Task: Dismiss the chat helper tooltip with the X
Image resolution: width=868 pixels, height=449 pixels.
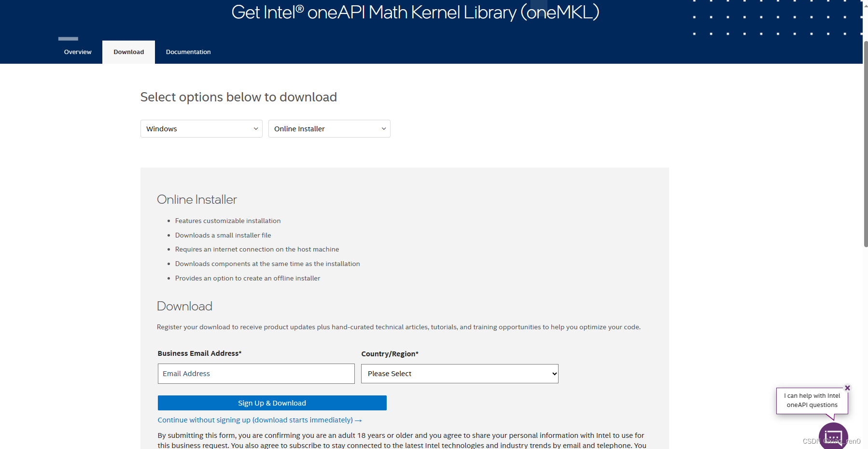Action: (x=848, y=388)
